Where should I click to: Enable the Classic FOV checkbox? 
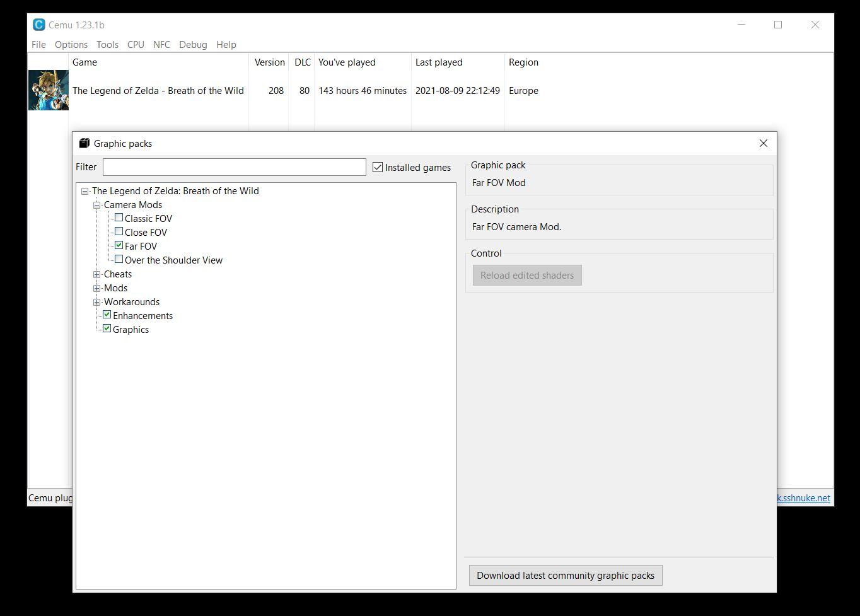coord(119,218)
